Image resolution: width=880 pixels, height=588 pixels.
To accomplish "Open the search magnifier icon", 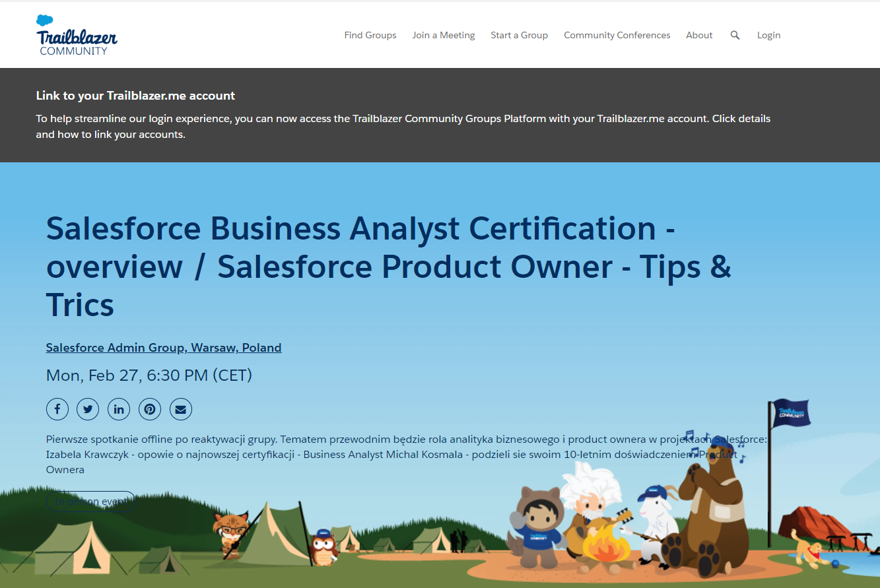I will [735, 35].
